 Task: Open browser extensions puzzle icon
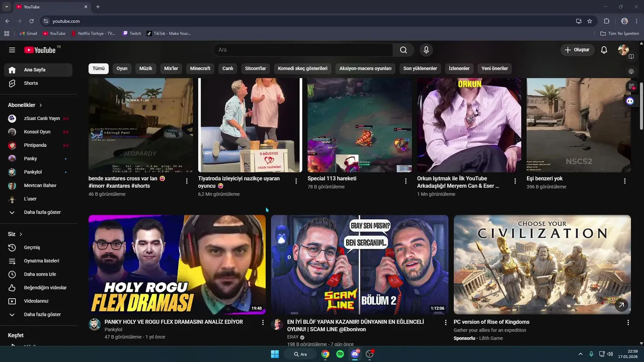(606, 21)
